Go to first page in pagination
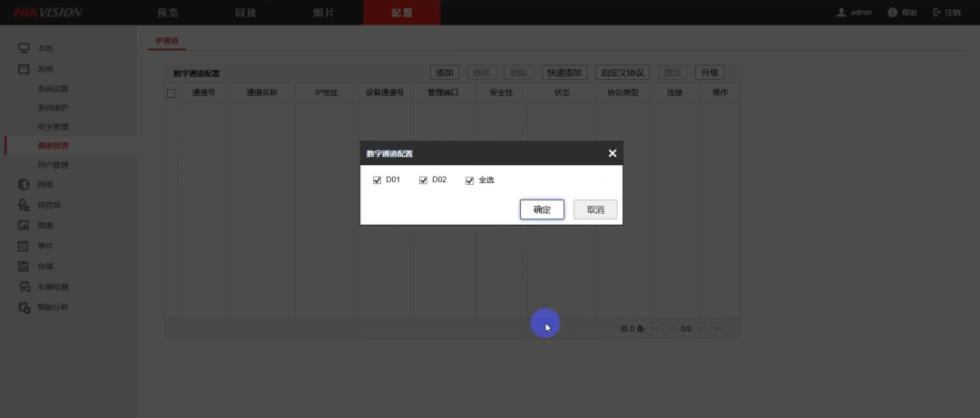 click(x=654, y=328)
